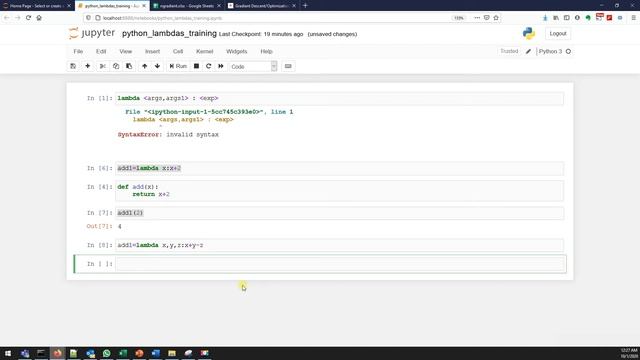Go back in browser history
This screenshot has width=640, height=360.
point(7,18)
